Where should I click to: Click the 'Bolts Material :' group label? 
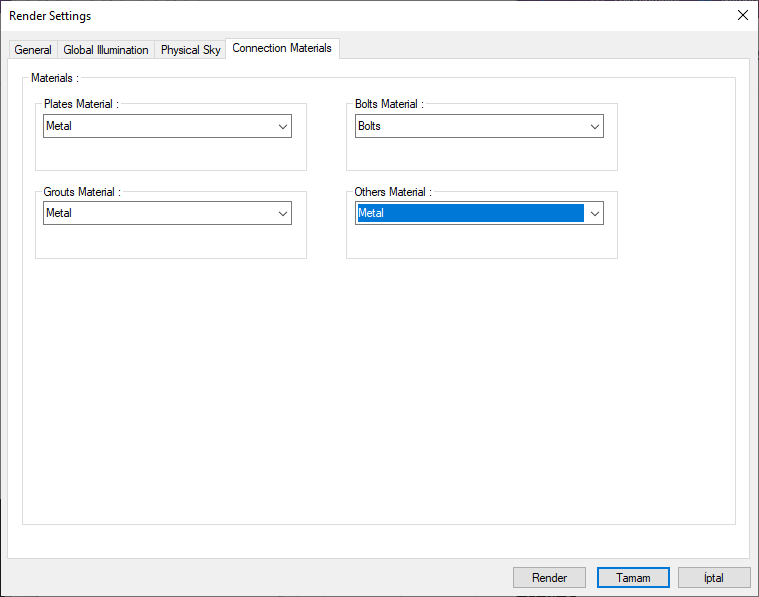point(389,104)
